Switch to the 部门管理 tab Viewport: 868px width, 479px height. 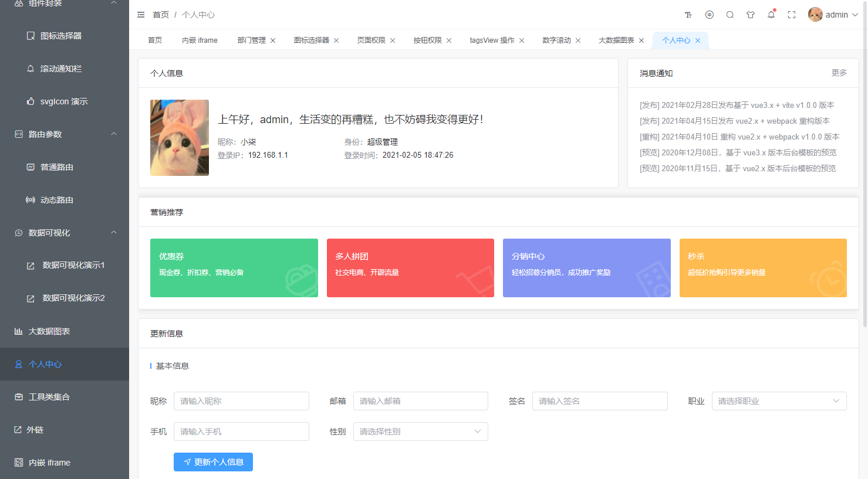pyautogui.click(x=252, y=40)
